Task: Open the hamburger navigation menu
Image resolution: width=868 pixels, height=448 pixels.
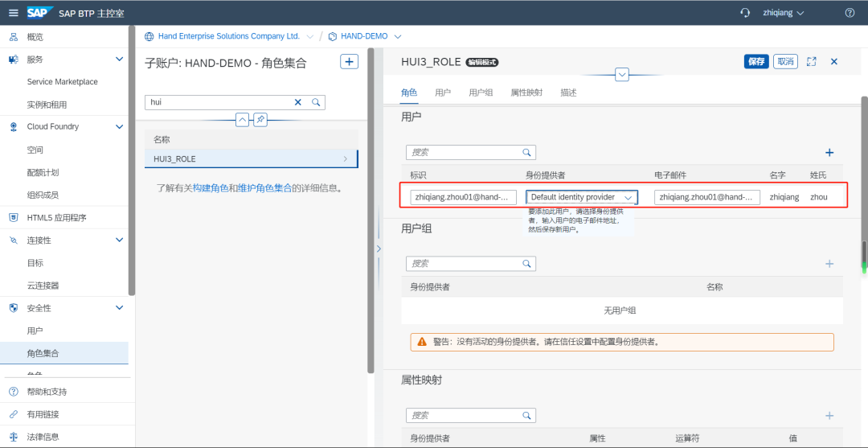Action: pyautogui.click(x=14, y=13)
